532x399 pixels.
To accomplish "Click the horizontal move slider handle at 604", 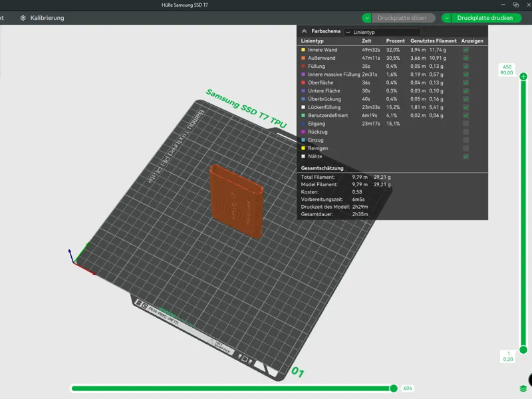I will click(394, 388).
